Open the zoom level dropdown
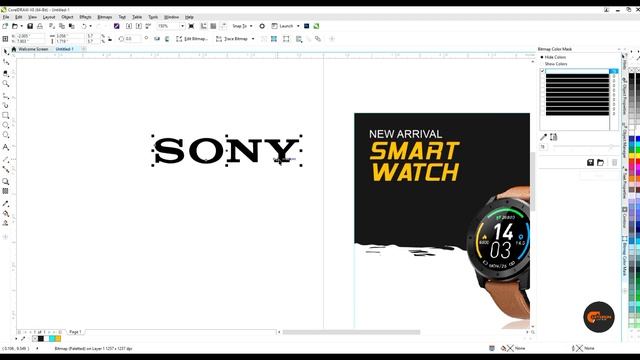The image size is (640, 360). point(182,26)
